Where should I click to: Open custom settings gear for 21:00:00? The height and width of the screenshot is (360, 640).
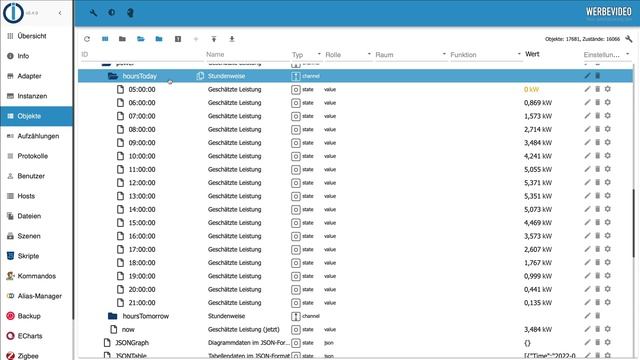(608, 302)
